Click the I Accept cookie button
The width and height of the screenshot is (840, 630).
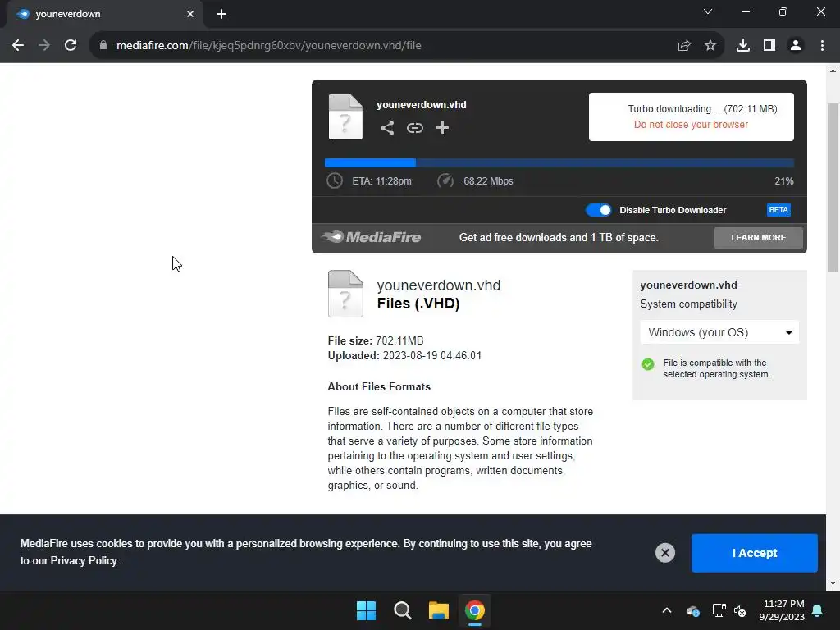755,553
